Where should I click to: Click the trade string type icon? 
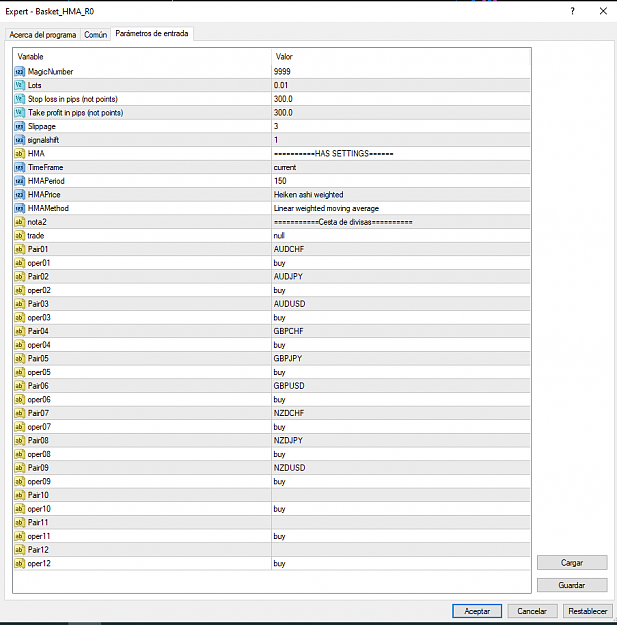point(20,236)
